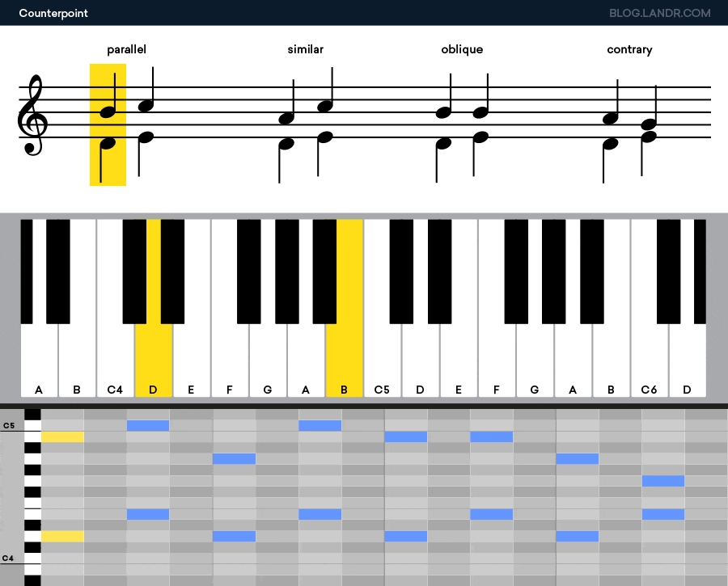Click the treble clef symbol on staff
The image size is (728, 586).
tap(32, 115)
